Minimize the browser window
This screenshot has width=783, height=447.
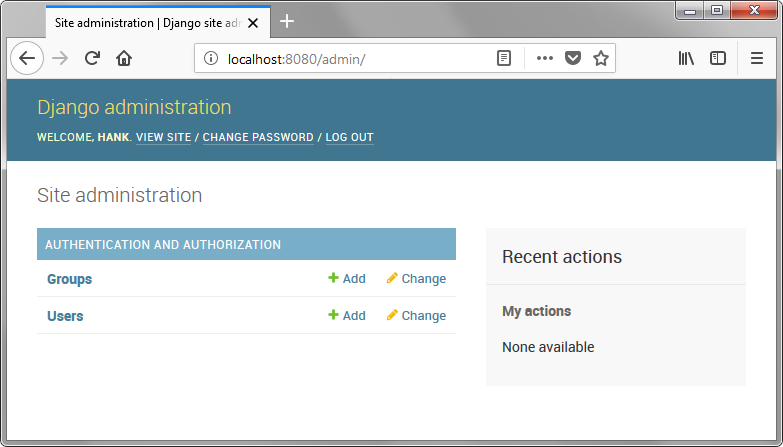690,10
